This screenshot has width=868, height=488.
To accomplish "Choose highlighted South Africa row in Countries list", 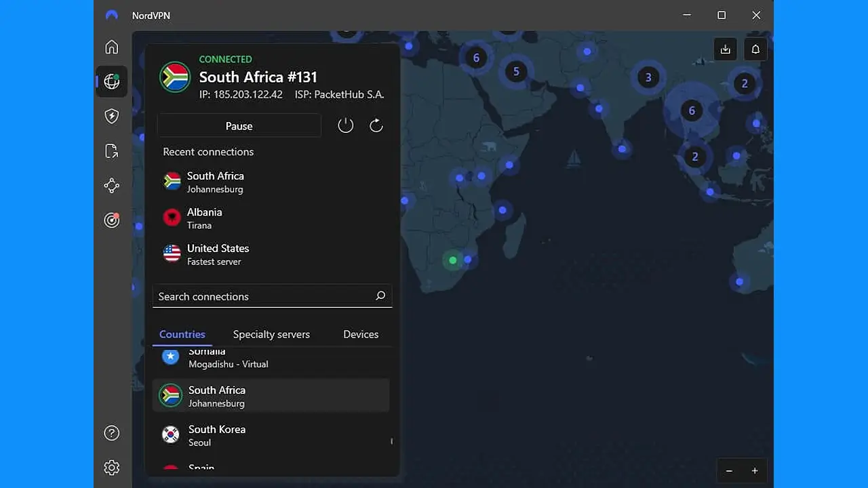I will pos(271,396).
